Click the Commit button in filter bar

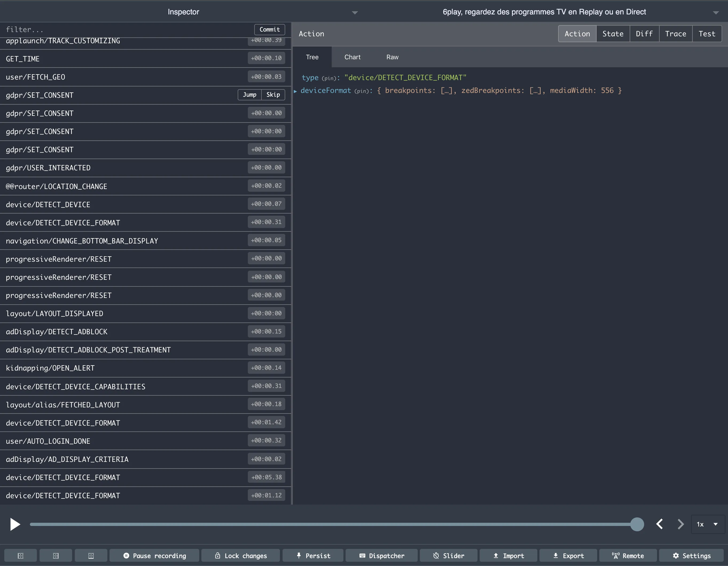(x=269, y=29)
